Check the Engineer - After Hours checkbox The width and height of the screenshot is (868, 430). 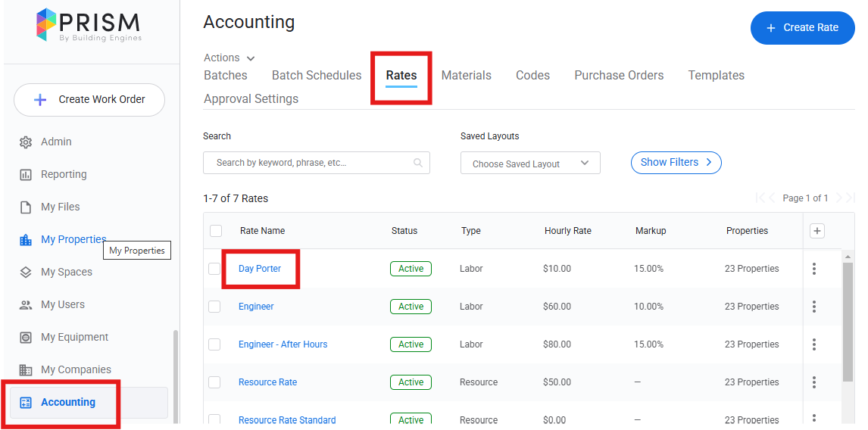[x=214, y=344]
